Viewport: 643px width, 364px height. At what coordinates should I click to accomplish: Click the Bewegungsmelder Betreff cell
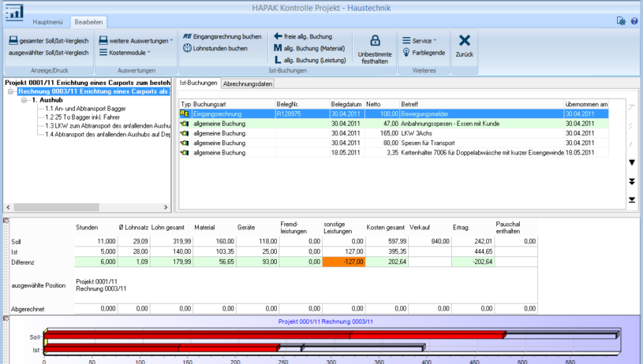coord(482,113)
